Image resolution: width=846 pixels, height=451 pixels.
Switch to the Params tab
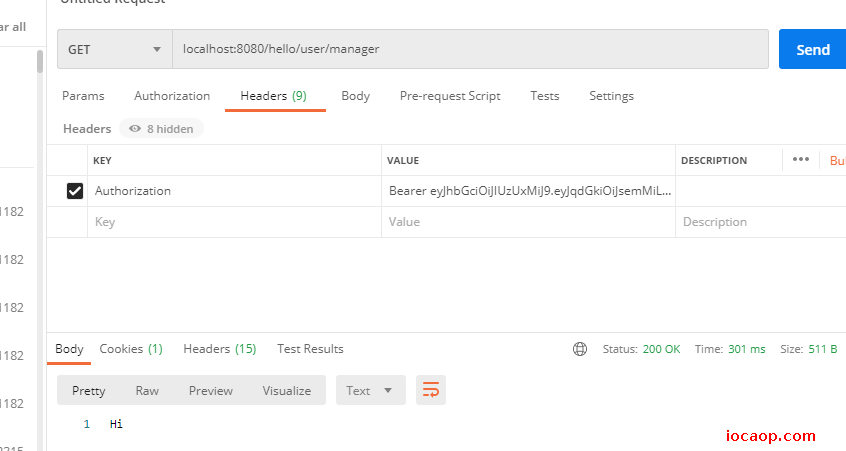click(83, 96)
